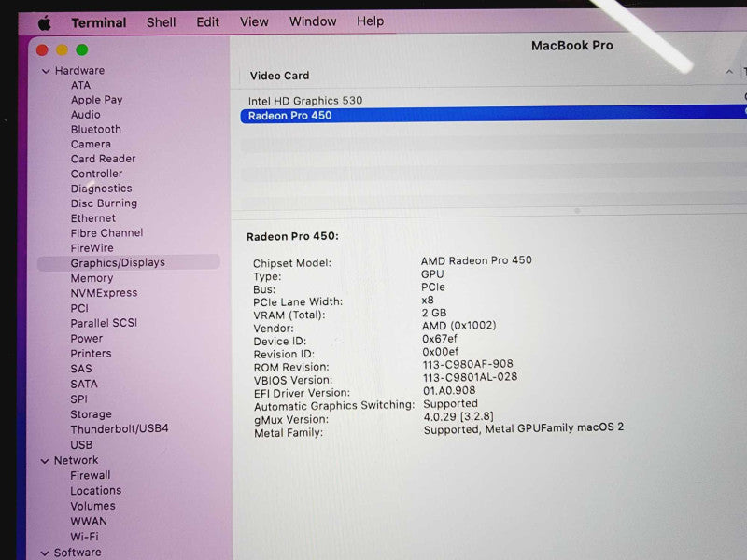Select WWAN under Network

click(89, 522)
